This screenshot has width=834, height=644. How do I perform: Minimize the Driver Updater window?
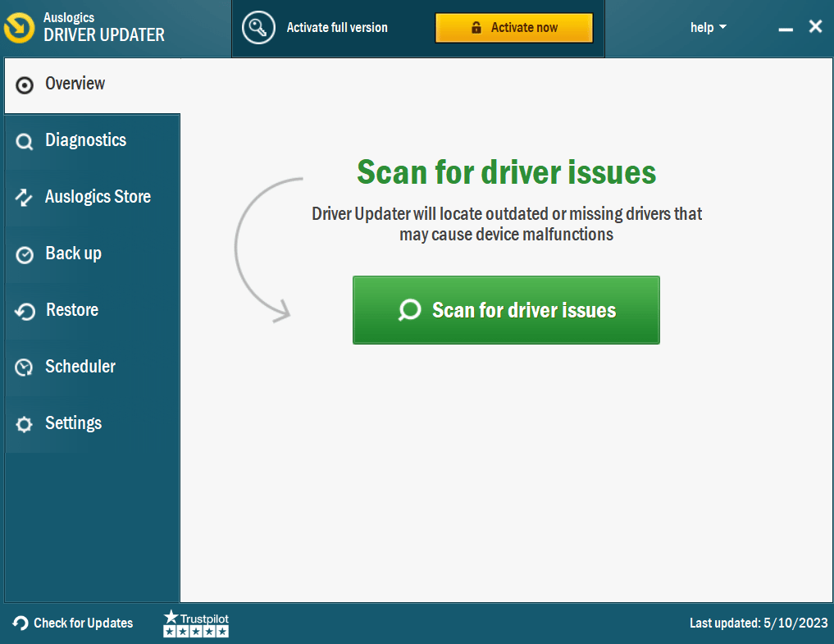pyautogui.click(x=786, y=28)
